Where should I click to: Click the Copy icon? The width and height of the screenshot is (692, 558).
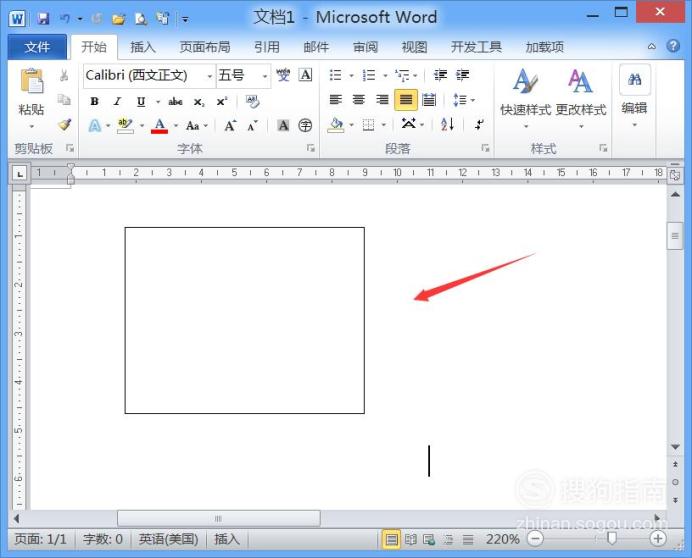(x=64, y=100)
